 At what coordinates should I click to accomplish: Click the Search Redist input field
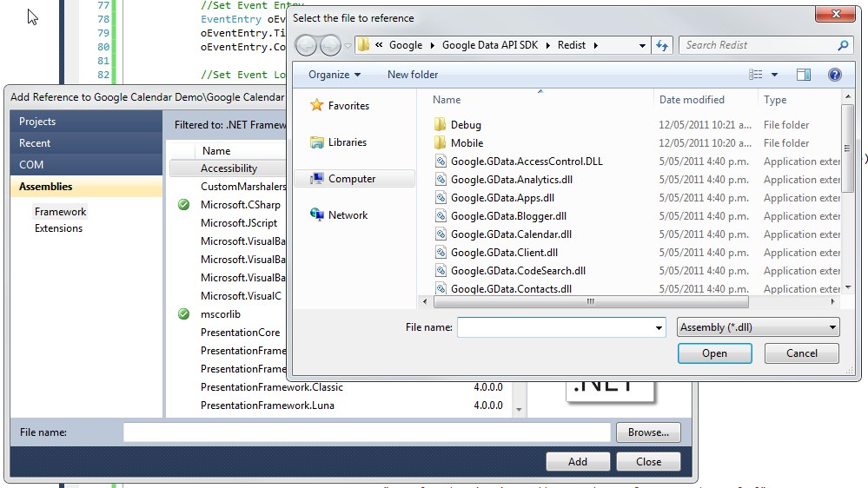[759, 45]
